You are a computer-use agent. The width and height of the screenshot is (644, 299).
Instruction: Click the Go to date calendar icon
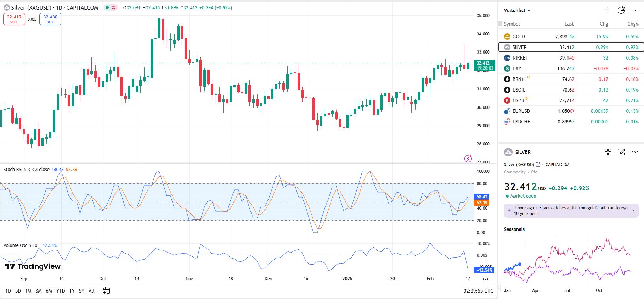pos(106,291)
